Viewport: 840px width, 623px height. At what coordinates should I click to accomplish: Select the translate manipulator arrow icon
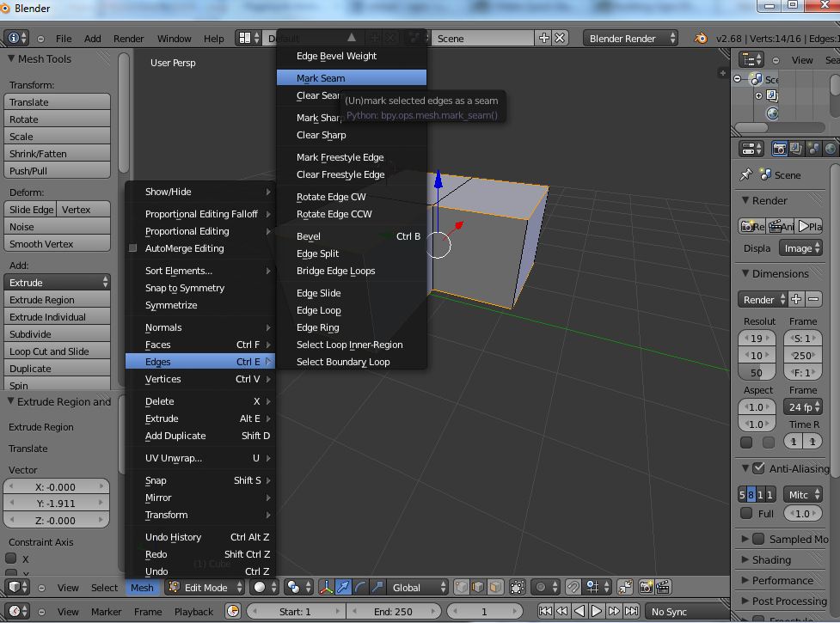(x=343, y=587)
